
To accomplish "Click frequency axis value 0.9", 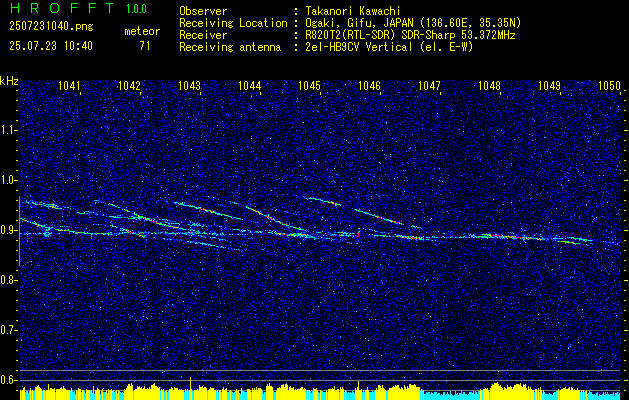I will (8, 230).
